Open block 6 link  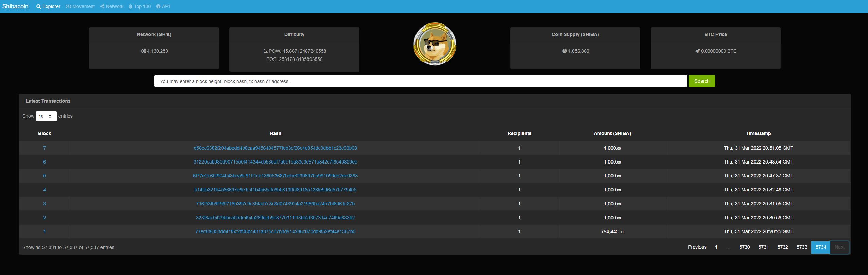(45, 162)
